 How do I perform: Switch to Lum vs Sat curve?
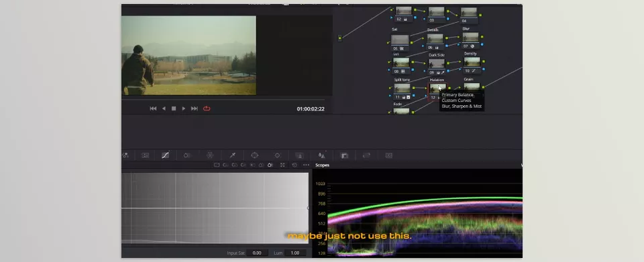[252, 165]
